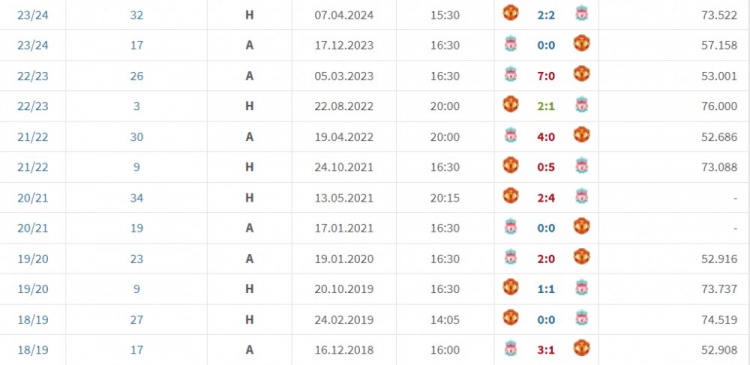Select Liverpool crest in 24.10.2021 row
Image resolution: width=750 pixels, height=365 pixels.
point(582,166)
